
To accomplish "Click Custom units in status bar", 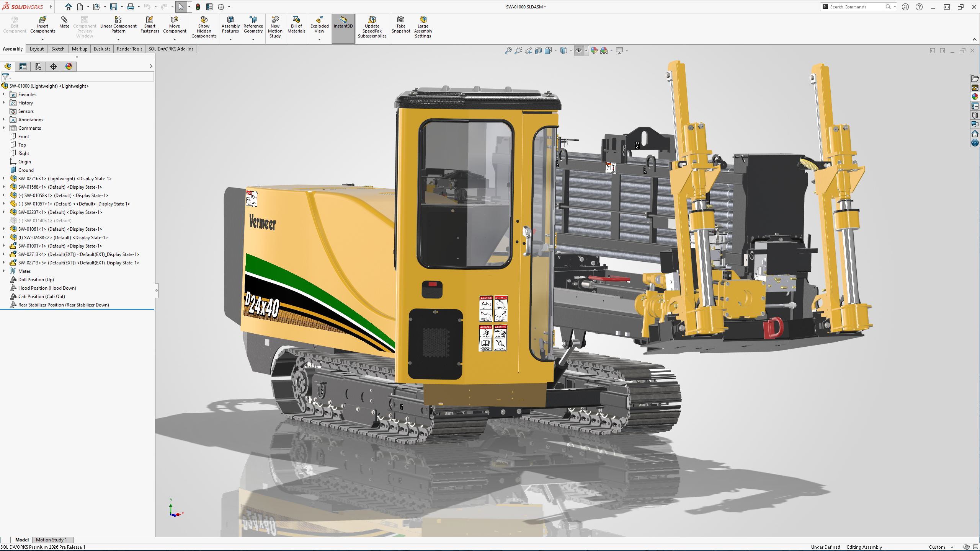I will point(937,547).
